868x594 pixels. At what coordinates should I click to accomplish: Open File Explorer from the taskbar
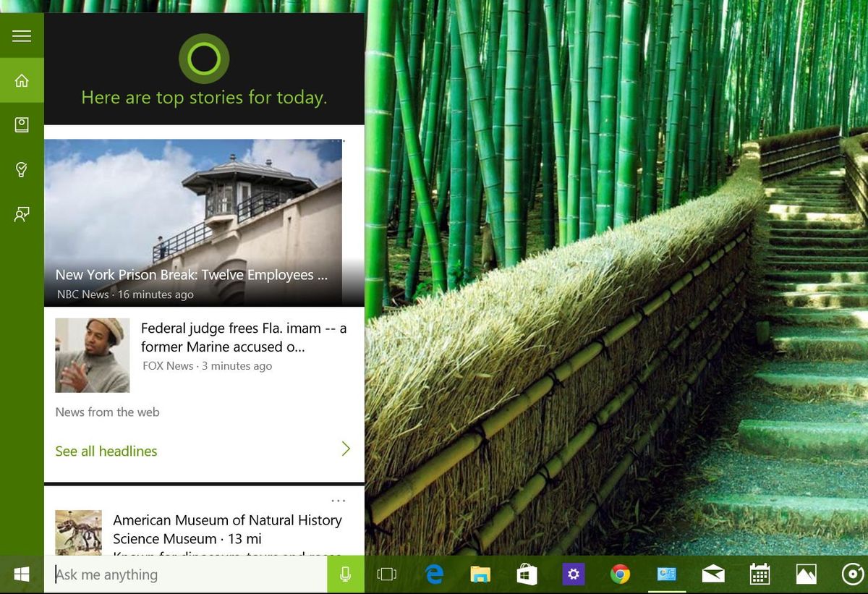tap(480, 574)
